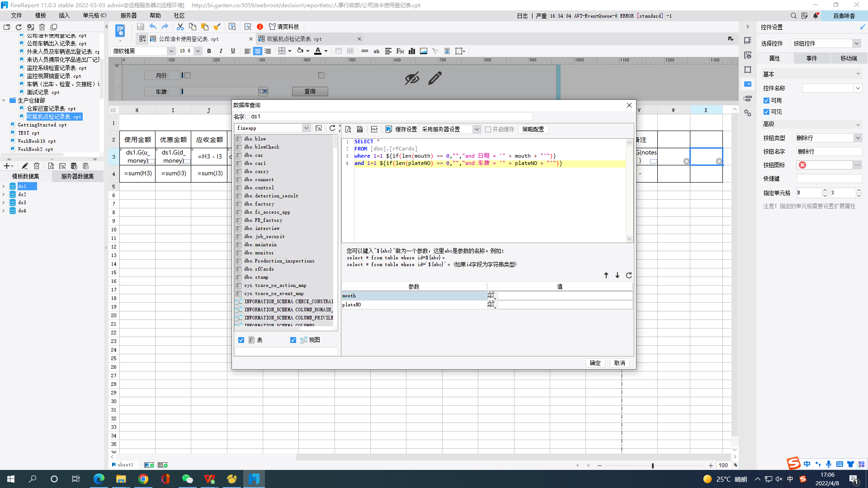Toggle underline formatting

click(x=233, y=51)
